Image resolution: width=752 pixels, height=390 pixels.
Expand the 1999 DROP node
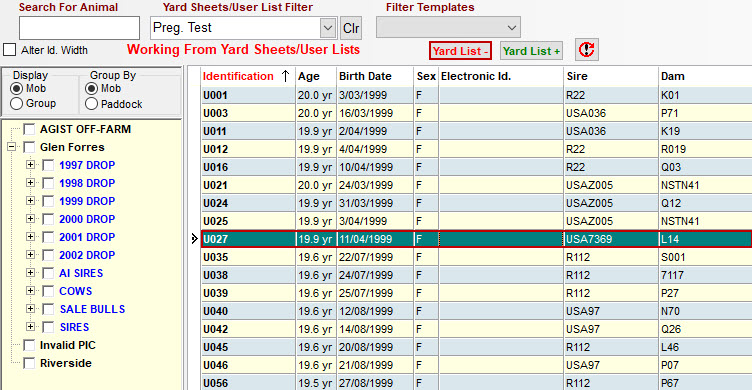[x=30, y=201]
